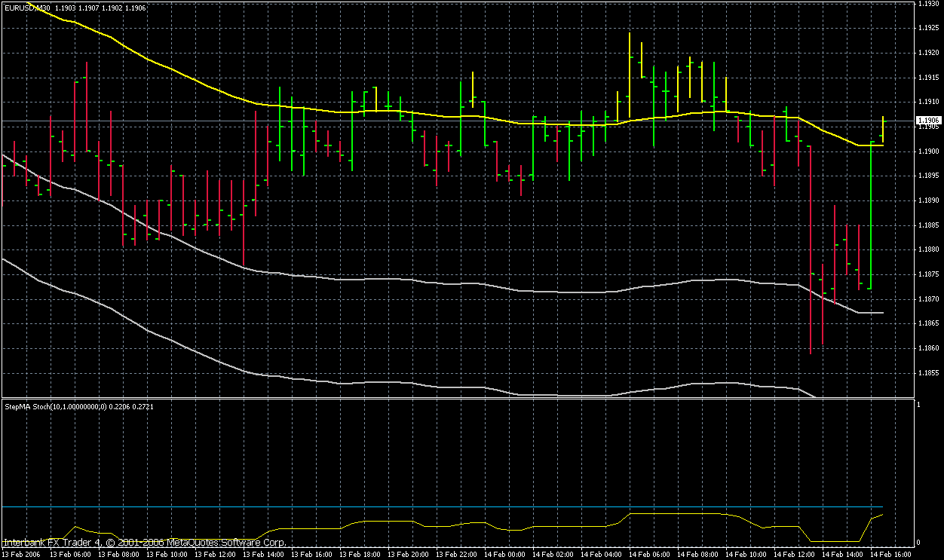Click the 14 Feb 00:00 time label
944x560 pixels.
tap(505, 554)
